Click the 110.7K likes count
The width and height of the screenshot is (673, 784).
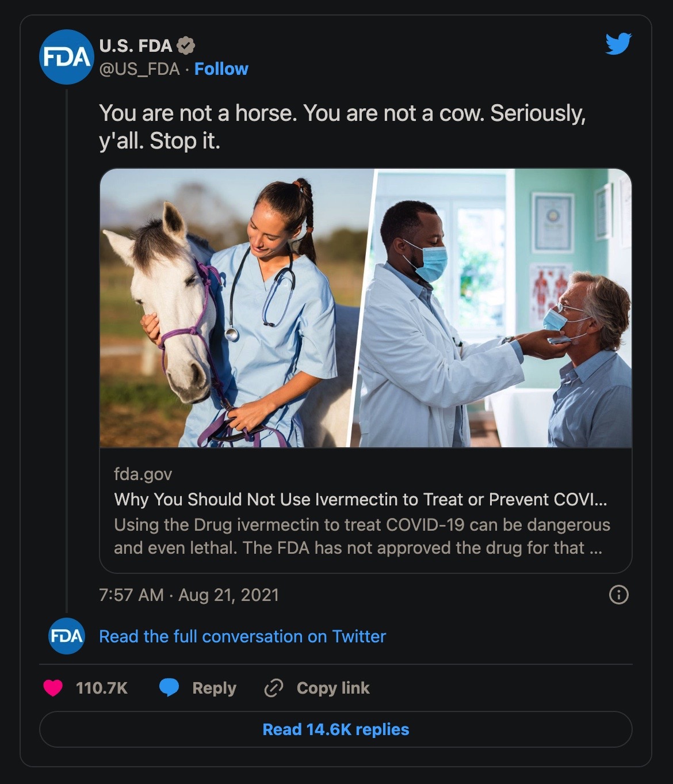pyautogui.click(x=102, y=688)
